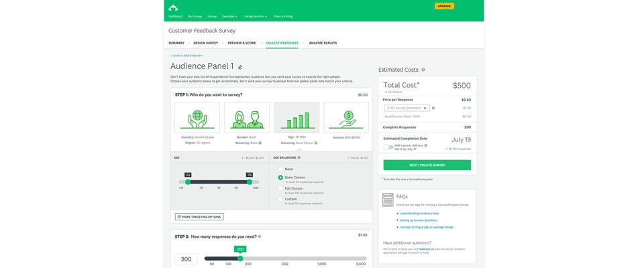Click the Next: Create Survey button
The width and height of the screenshot is (644, 268).
coord(427,165)
